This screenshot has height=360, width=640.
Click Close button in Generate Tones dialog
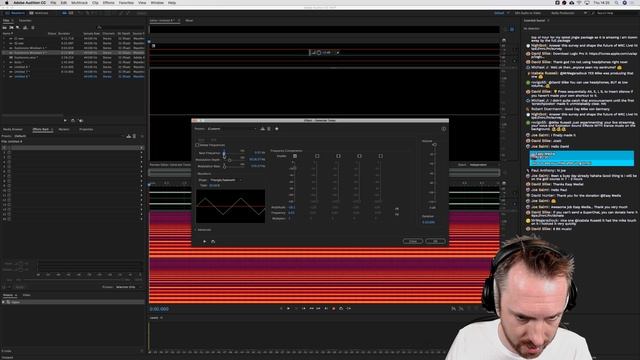point(413,241)
